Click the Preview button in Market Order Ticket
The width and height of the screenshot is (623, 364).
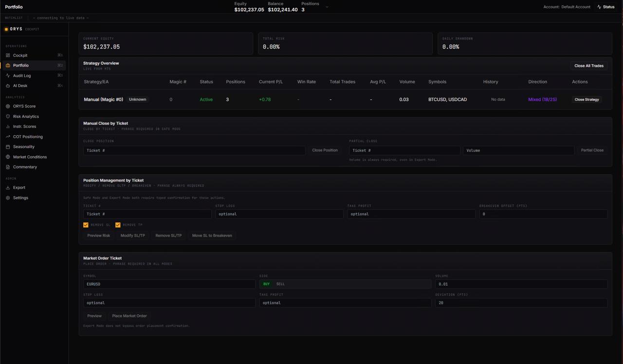[94, 316]
